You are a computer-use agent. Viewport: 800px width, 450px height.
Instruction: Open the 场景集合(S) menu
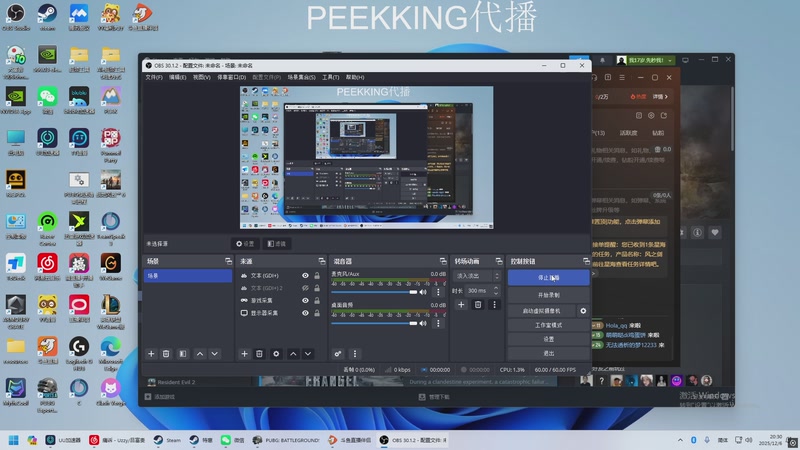(x=301, y=77)
